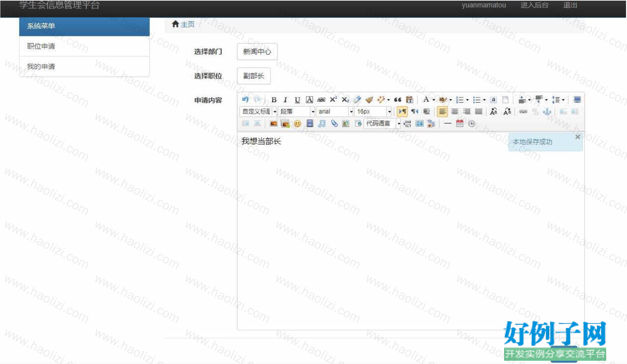
Task: Apply auto typeset with the wand icon
Action: click(x=381, y=99)
